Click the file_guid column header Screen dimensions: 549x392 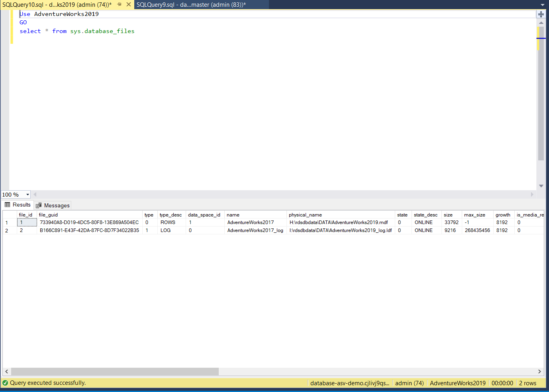(48, 215)
